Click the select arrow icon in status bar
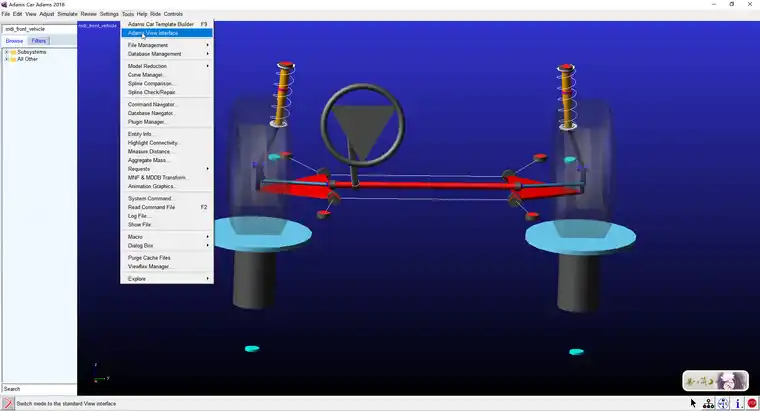 pyautogui.click(x=693, y=403)
